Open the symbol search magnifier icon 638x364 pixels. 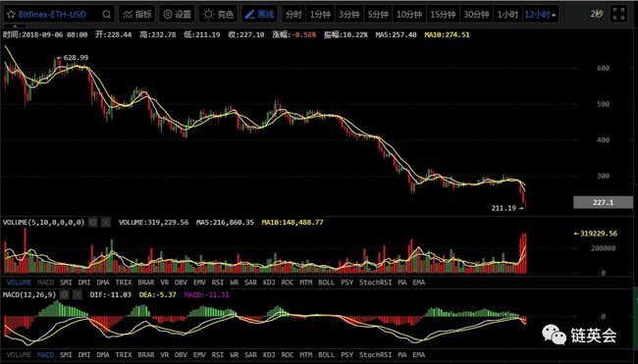pyautogui.click(x=106, y=15)
